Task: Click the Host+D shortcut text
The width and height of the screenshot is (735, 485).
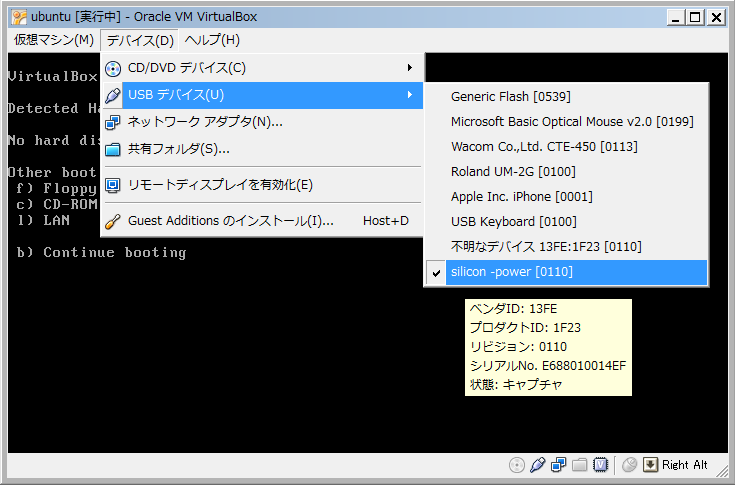Action: pos(386,221)
